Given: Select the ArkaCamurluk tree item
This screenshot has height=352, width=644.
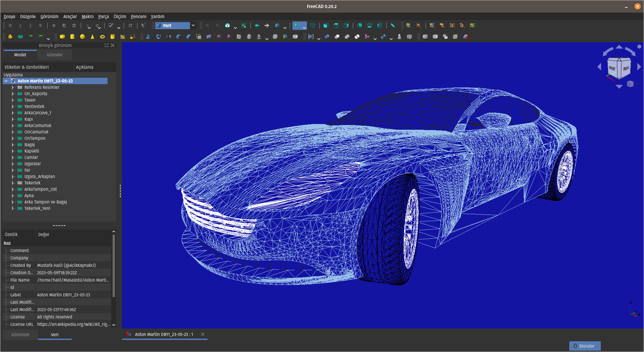Looking at the screenshot, I should pyautogui.click(x=38, y=126).
